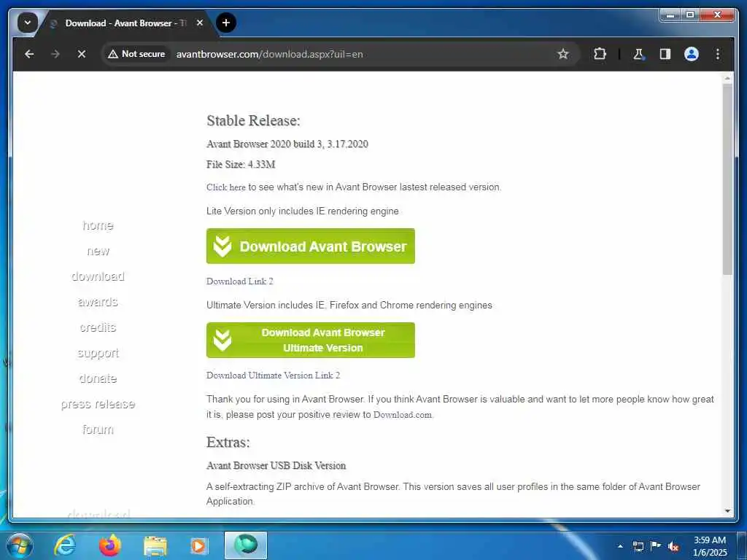747x560 pixels.
Task: Go back to the previous page
Action: 29,54
